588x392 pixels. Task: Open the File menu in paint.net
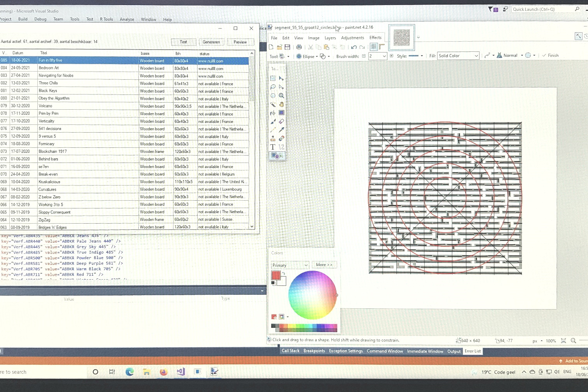click(x=274, y=38)
